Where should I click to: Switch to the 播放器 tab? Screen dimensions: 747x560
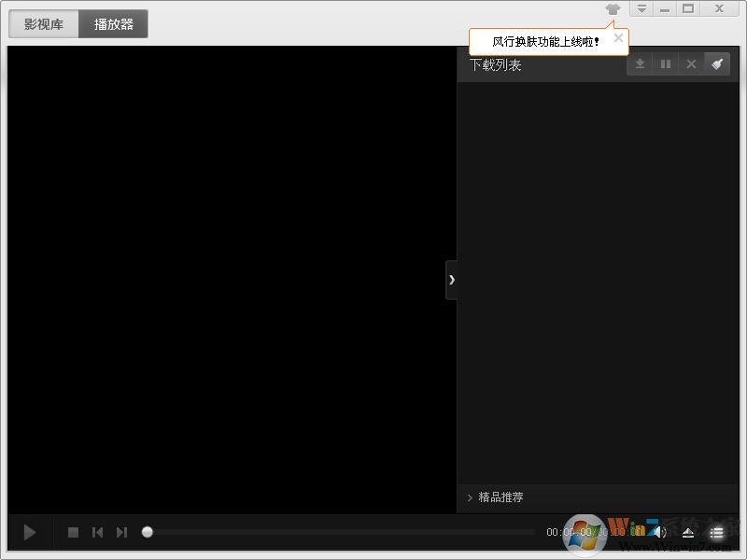[113, 24]
